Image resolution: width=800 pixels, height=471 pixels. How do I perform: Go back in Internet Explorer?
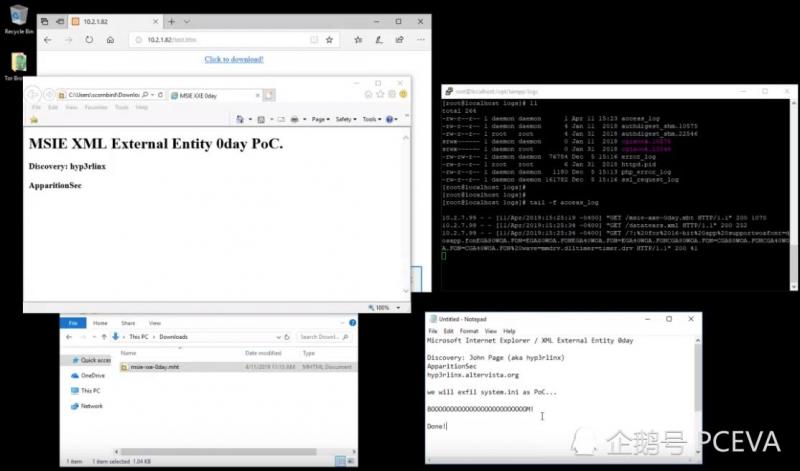[33, 94]
